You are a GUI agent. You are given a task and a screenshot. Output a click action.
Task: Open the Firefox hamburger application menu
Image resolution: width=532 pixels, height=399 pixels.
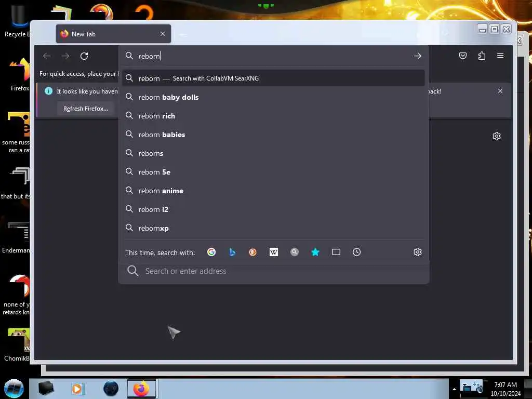click(500, 56)
